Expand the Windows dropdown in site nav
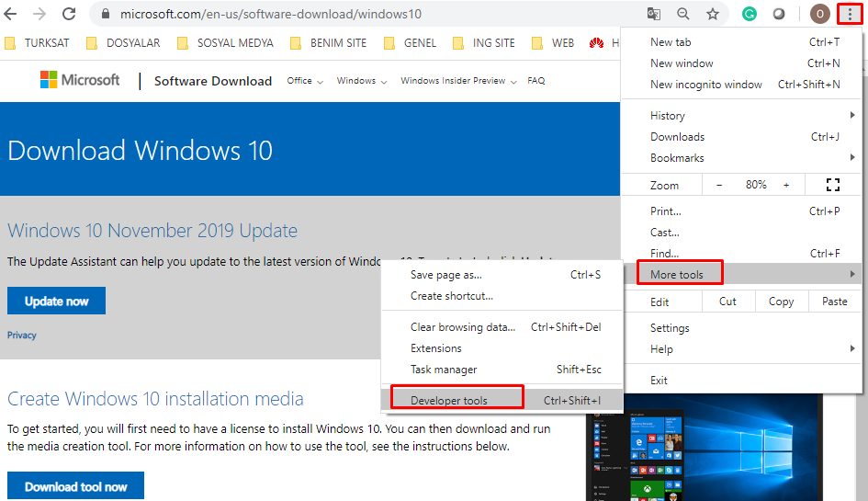Image resolution: width=868 pixels, height=501 pixels. coord(362,81)
